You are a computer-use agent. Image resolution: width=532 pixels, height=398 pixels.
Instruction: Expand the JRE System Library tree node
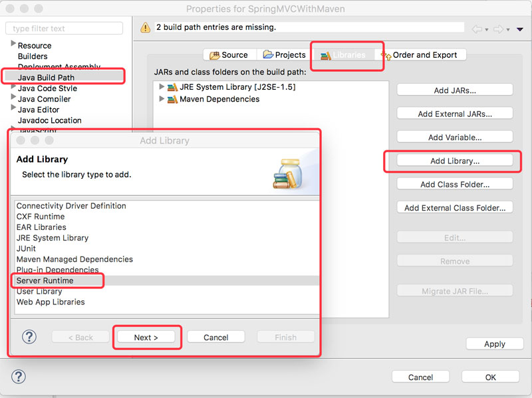161,86
